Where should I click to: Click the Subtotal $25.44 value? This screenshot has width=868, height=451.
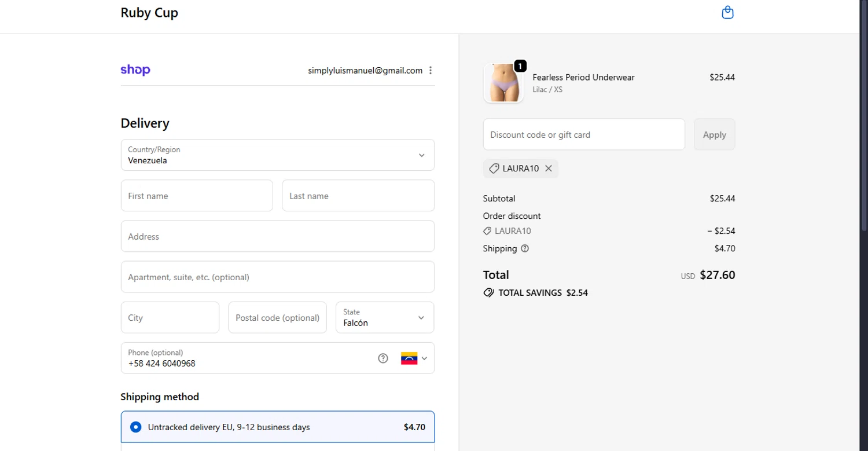coord(723,199)
